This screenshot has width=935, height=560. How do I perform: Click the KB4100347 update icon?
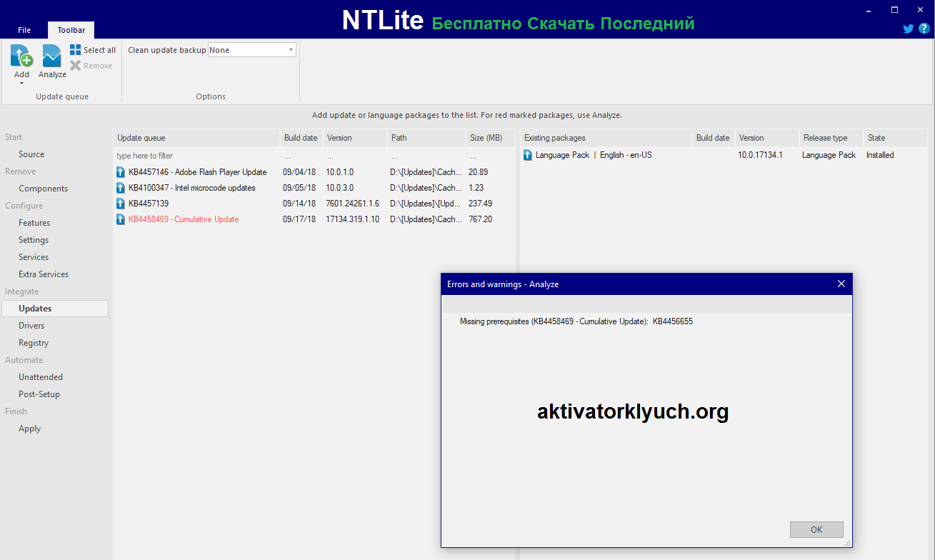click(121, 188)
